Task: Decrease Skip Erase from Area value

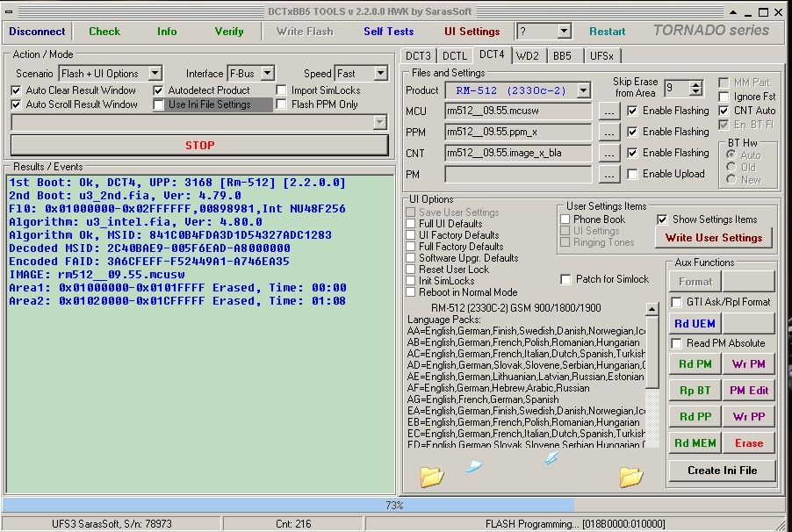Action: tap(696, 92)
